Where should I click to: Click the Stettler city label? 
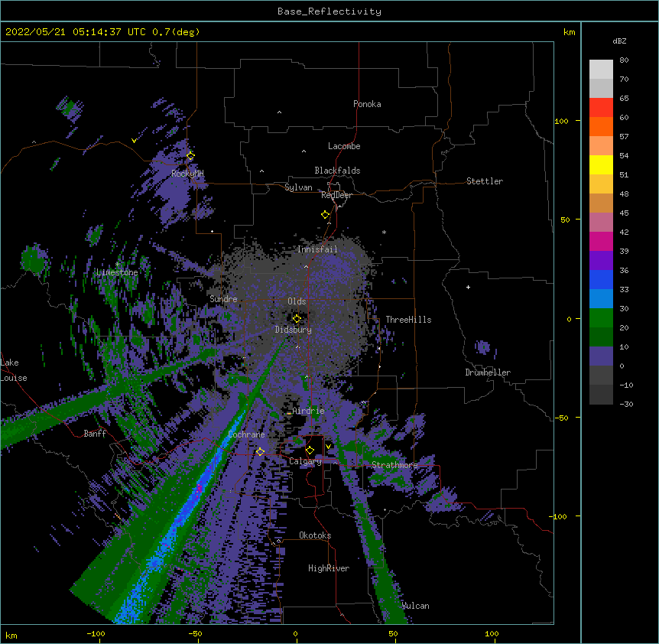pos(485,181)
